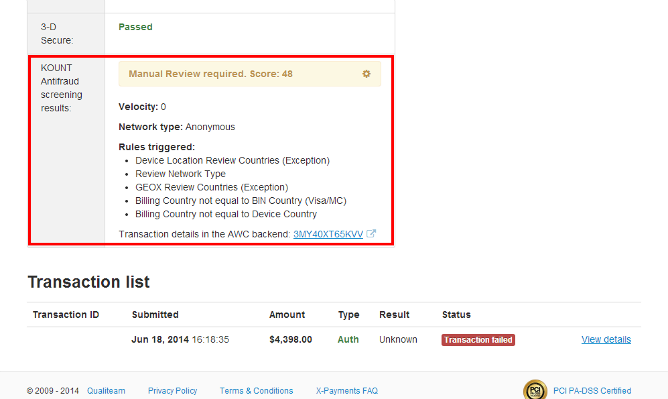Click the Submitted column header
Image resolution: width=668 pixels, height=399 pixels.
(x=155, y=315)
